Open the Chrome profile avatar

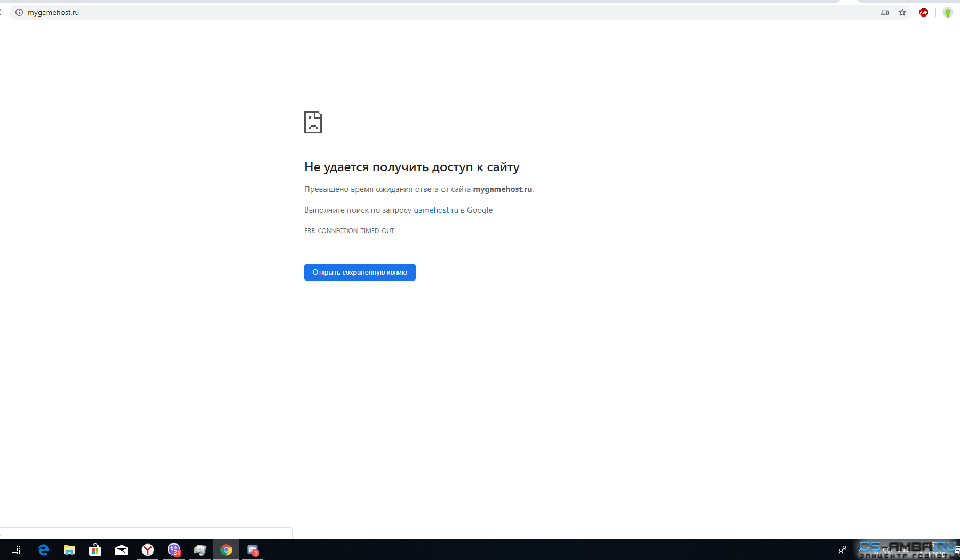pos(948,12)
